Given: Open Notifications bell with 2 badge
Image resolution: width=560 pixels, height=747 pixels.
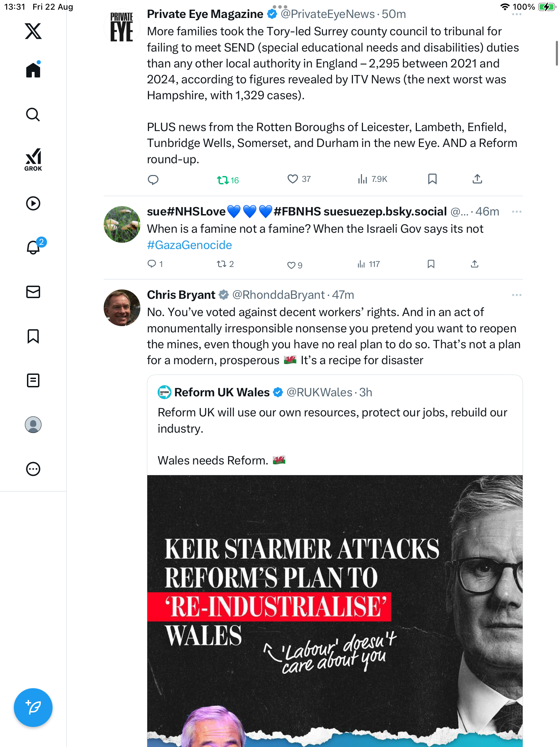Looking at the screenshot, I should [34, 247].
